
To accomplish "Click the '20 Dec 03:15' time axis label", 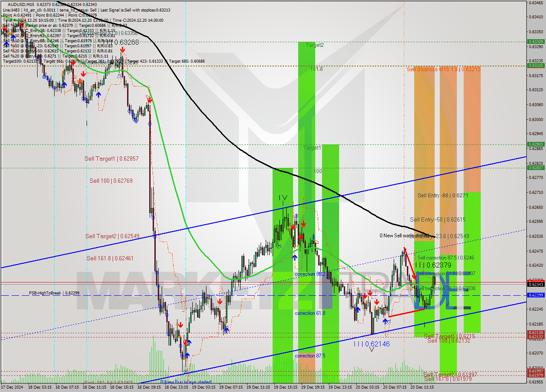I will 368,388.
